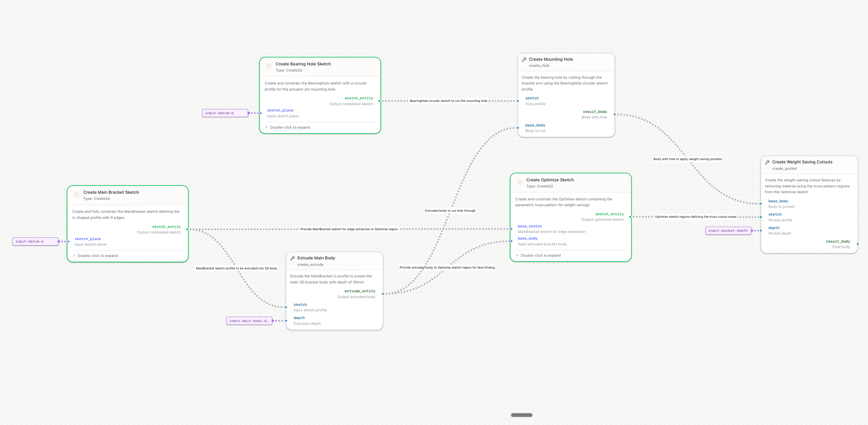Image resolution: width=868 pixels, height=425 pixels.
Task: Click the wrench icon on Create Mounting Hole
Action: click(x=524, y=59)
